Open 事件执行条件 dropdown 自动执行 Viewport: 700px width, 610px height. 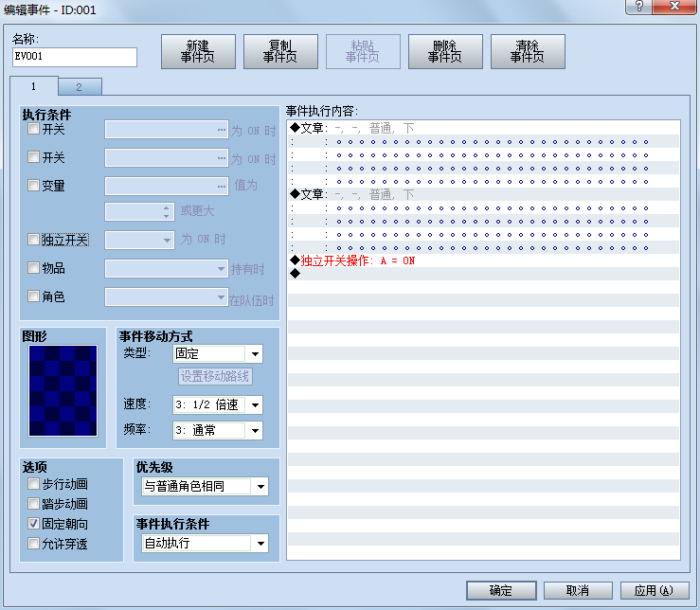click(x=205, y=543)
